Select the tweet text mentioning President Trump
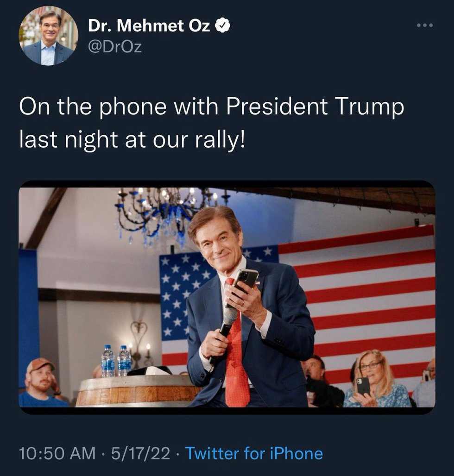 click(x=211, y=123)
